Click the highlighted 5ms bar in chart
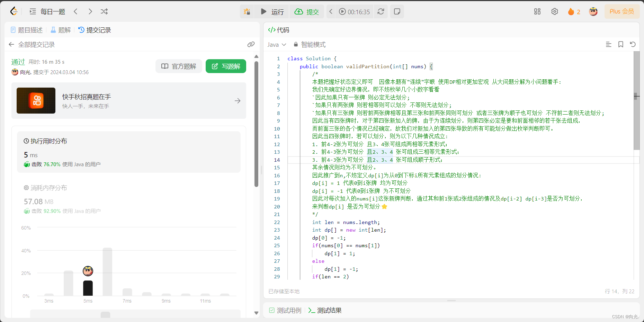 tap(88, 288)
